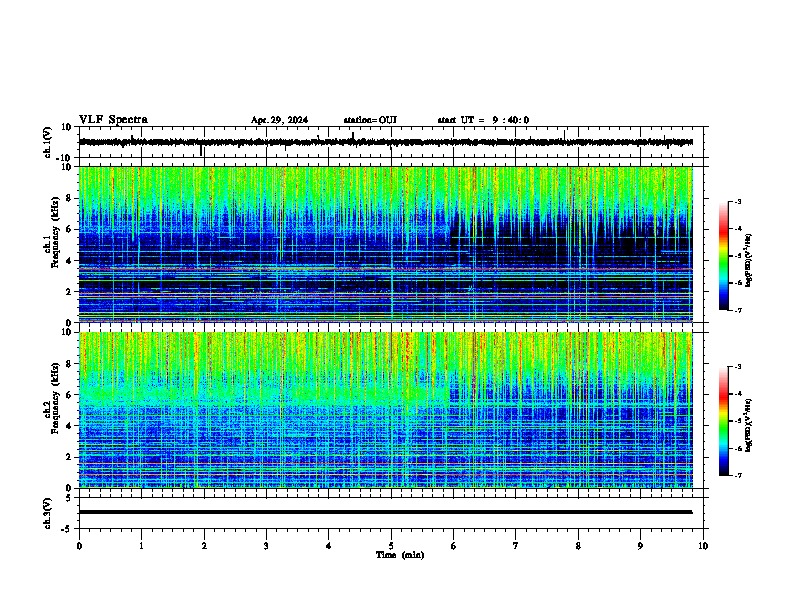This screenshot has height=612, width=792.
Task: Click the ch.2 spectrogram panel
Action: pyautogui.click(x=386, y=410)
